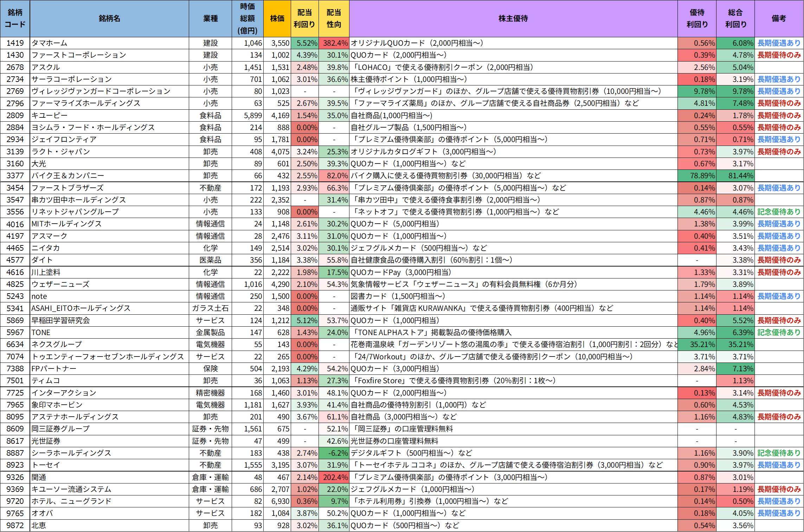Click 記念優待あり in リネットジャパングループ row
This screenshot has height=532, width=804.
pyautogui.click(x=779, y=212)
